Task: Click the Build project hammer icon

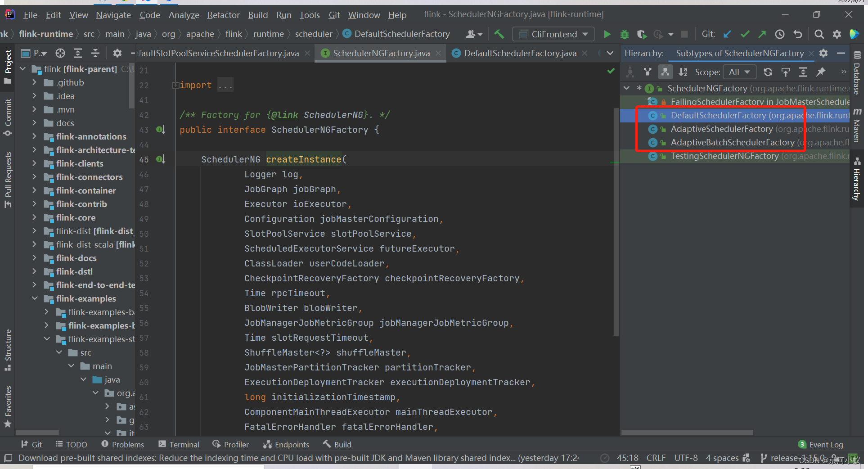Action: 499,34
